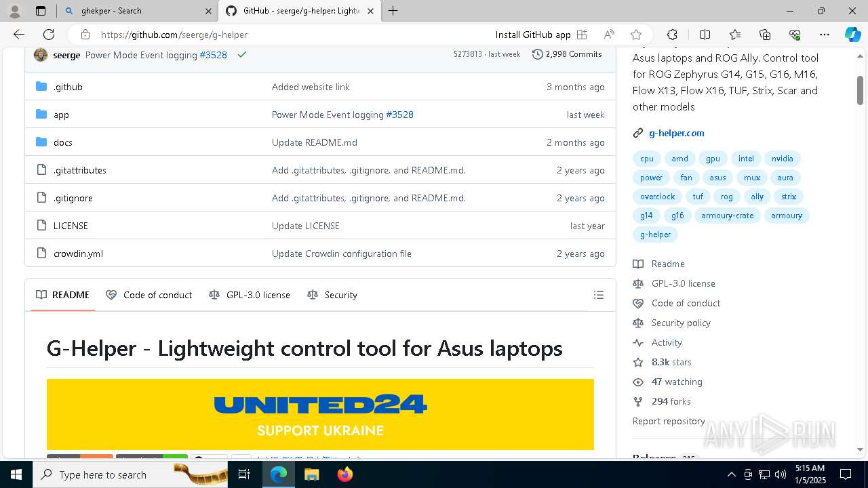Open the app folder
Viewport: 868px width, 488px height.
pyautogui.click(x=61, y=115)
